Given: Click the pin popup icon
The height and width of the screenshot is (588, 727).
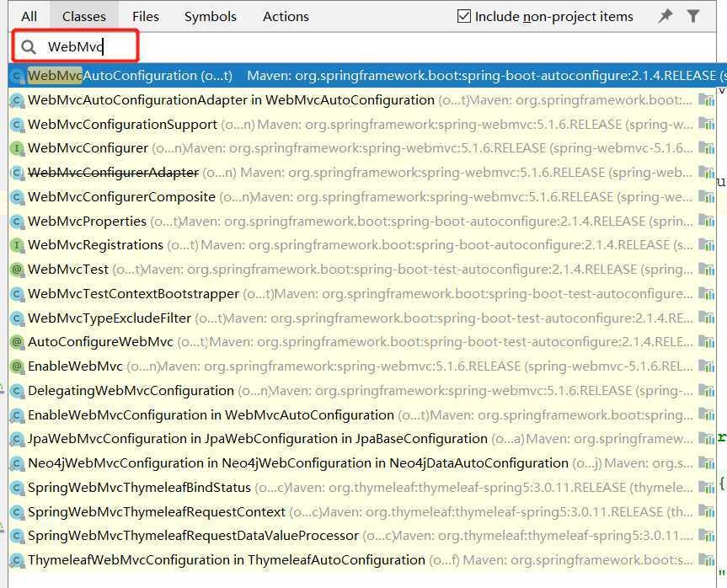Looking at the screenshot, I should (665, 16).
